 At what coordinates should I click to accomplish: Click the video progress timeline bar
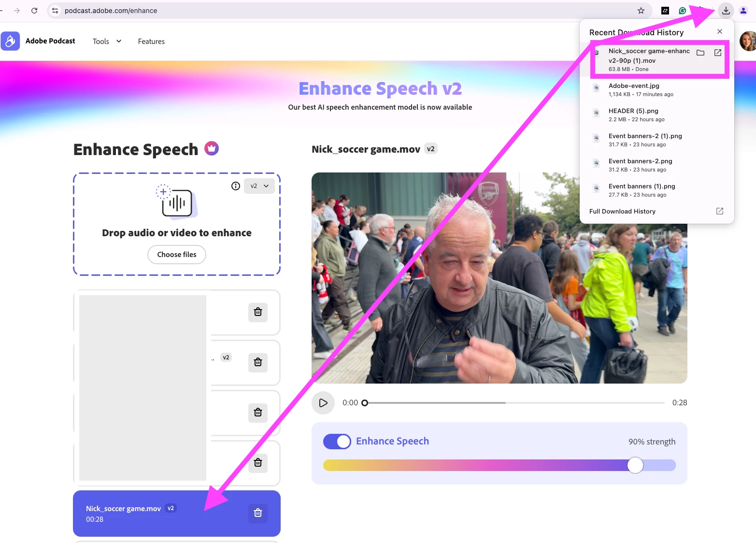click(515, 403)
